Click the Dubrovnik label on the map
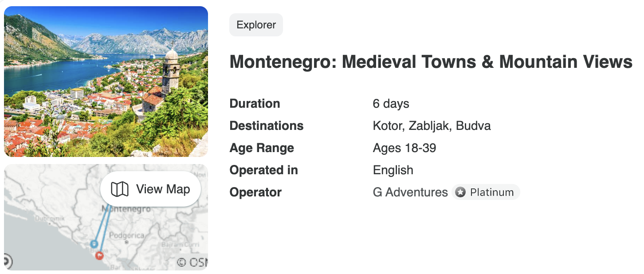The width and height of the screenshot is (644, 274). (50, 218)
